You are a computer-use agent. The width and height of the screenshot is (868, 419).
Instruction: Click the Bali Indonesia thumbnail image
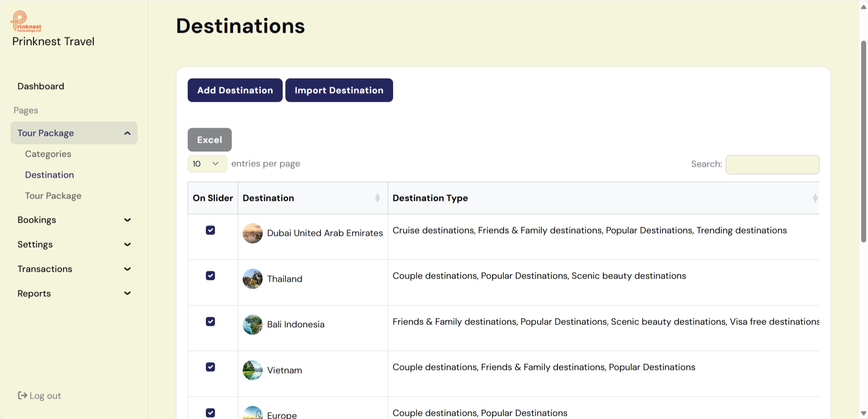pos(253,324)
